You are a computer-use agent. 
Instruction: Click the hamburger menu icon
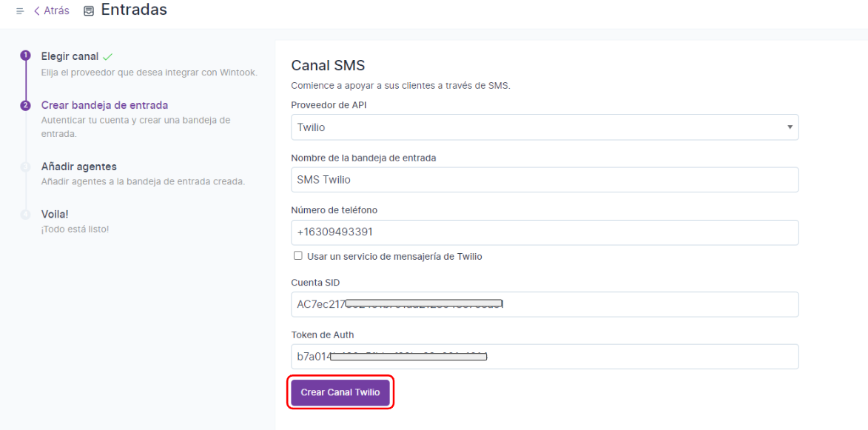20,11
